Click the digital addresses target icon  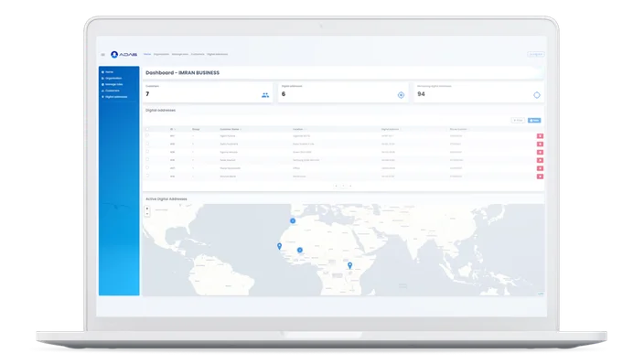pos(401,95)
